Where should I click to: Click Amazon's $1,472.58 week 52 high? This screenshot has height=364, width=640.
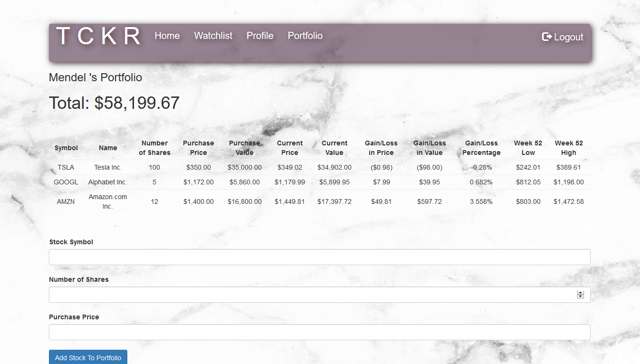(569, 201)
